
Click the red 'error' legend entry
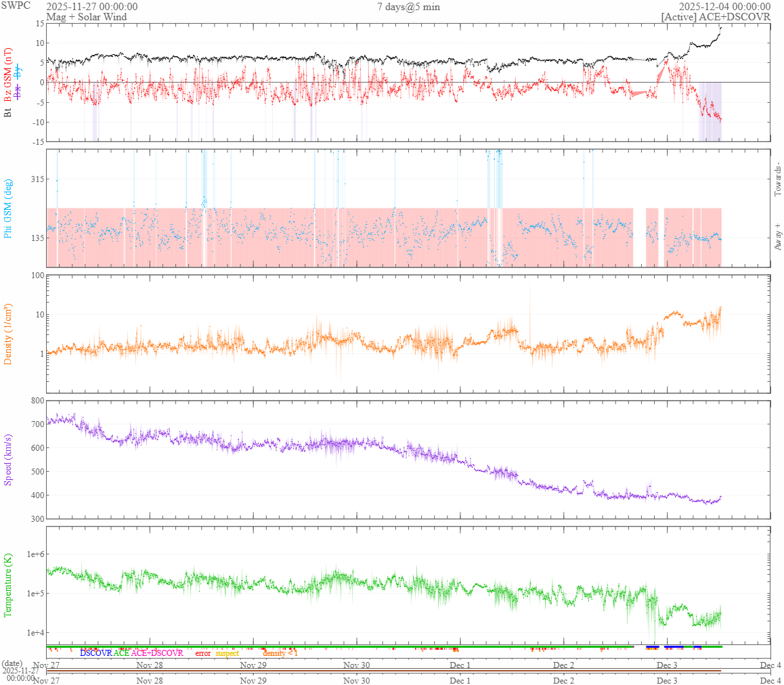click(202, 653)
